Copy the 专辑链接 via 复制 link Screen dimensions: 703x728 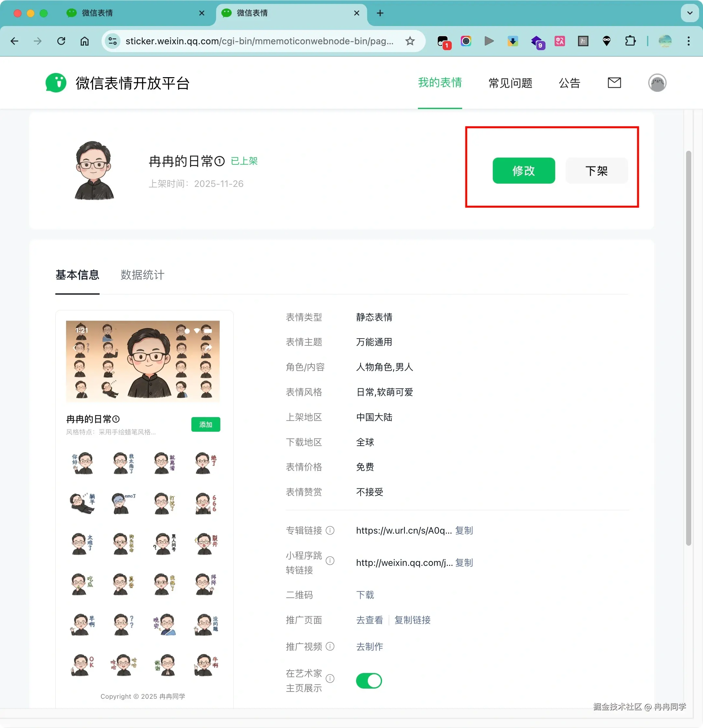(x=464, y=530)
